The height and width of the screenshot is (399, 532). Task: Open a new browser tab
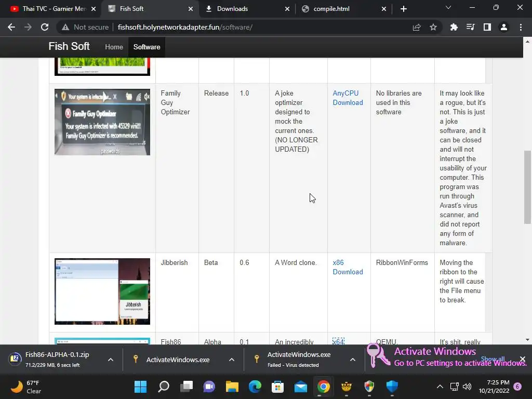pos(403,9)
